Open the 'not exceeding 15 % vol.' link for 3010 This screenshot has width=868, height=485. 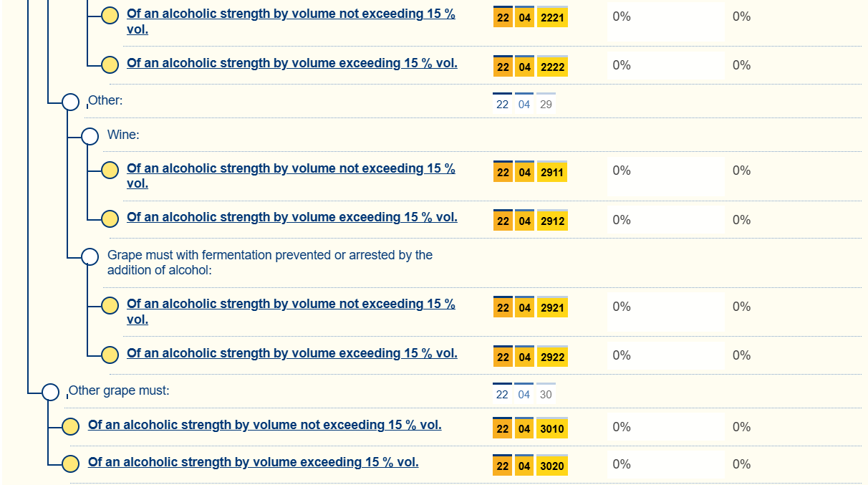click(264, 425)
